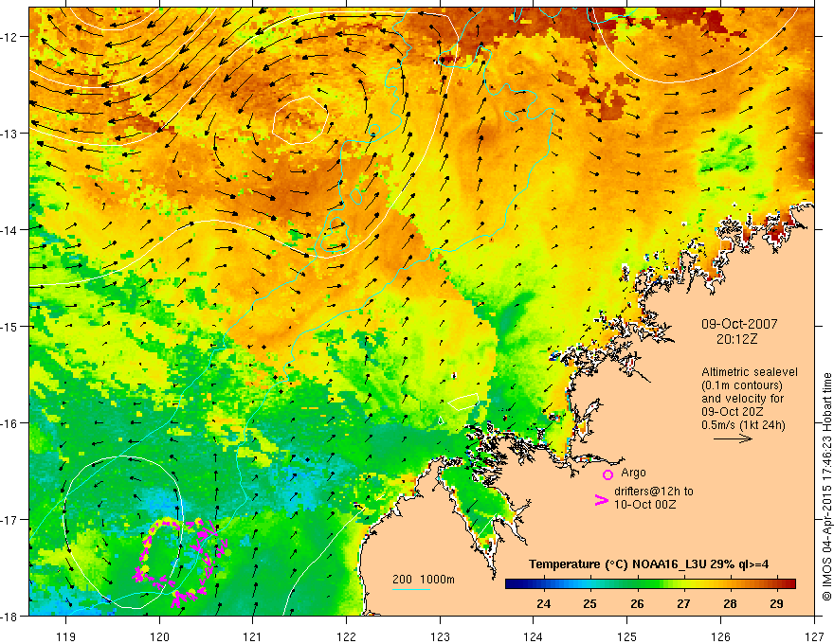Click colour bar tick label 24

click(544, 603)
